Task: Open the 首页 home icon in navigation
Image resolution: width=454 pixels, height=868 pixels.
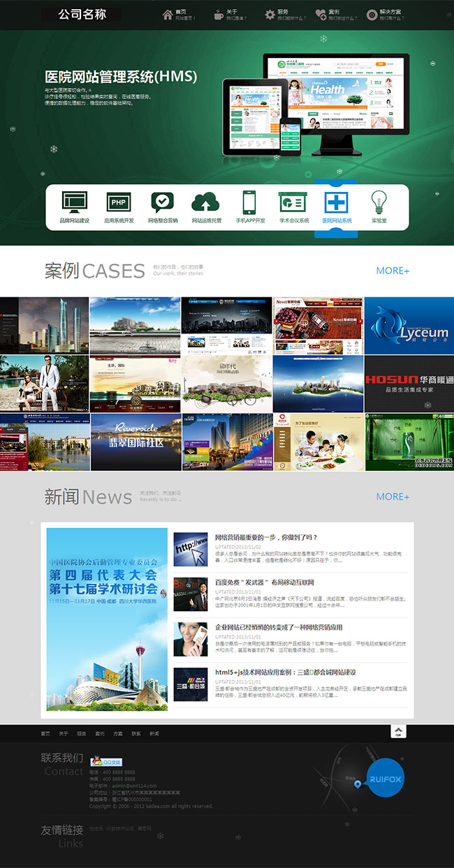Action: [x=168, y=15]
